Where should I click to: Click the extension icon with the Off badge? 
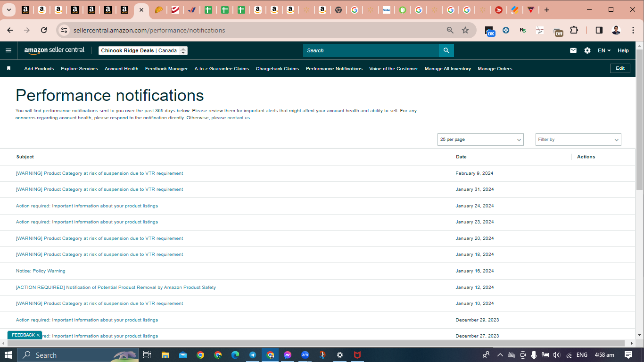click(558, 31)
